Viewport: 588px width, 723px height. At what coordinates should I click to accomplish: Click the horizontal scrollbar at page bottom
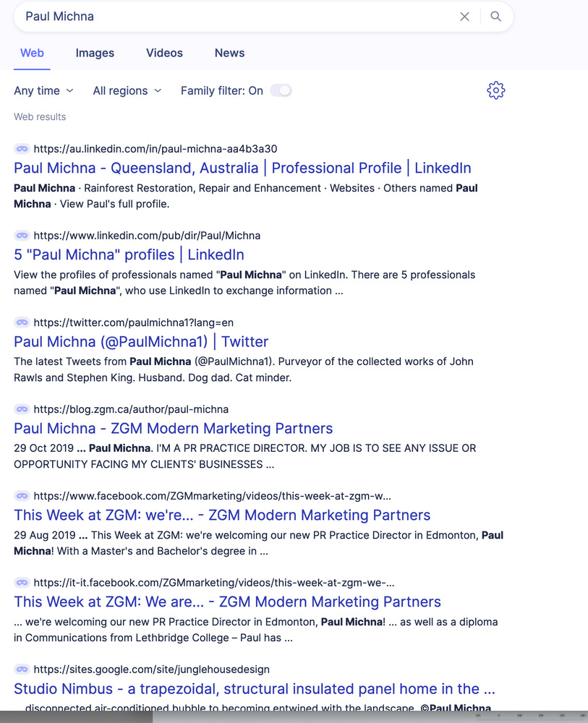tap(76, 717)
